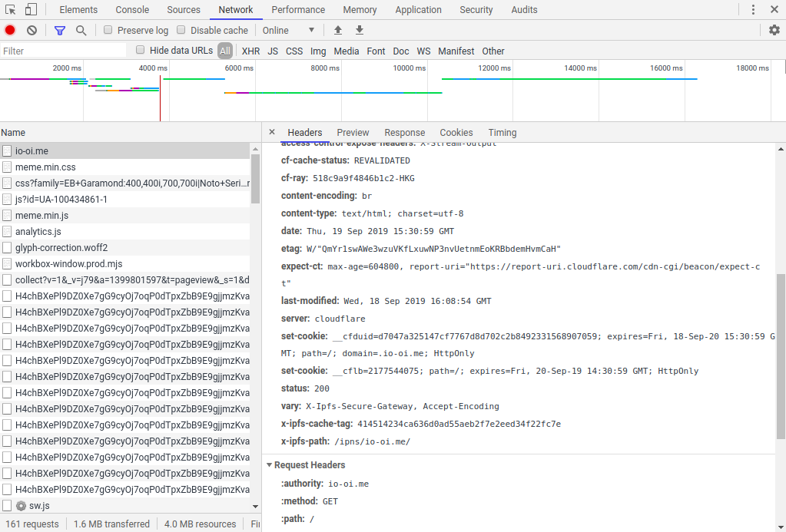Click the request list scroll-up arrow
This screenshot has width=786, height=532.
(255, 149)
